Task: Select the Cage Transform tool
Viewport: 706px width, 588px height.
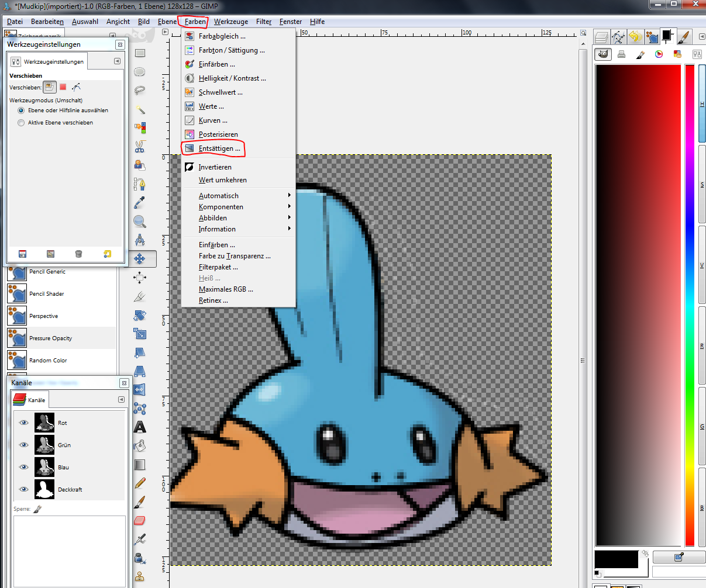Action: 140,409
